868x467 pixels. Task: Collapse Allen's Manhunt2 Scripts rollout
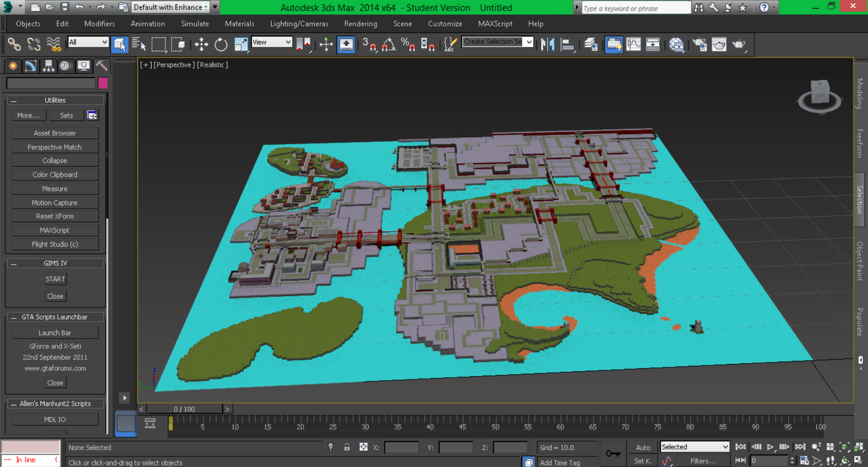(x=55, y=404)
